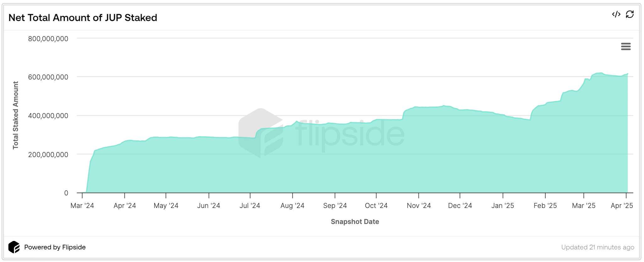Click the Updated 21 minutes ago text
Viewport: 644px width, 262px height.
point(598,247)
